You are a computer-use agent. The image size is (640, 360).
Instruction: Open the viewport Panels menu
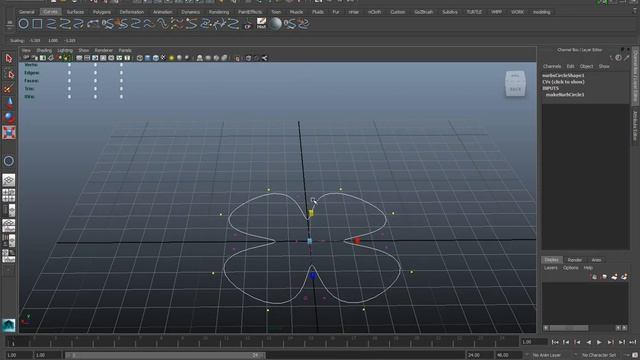click(x=125, y=51)
